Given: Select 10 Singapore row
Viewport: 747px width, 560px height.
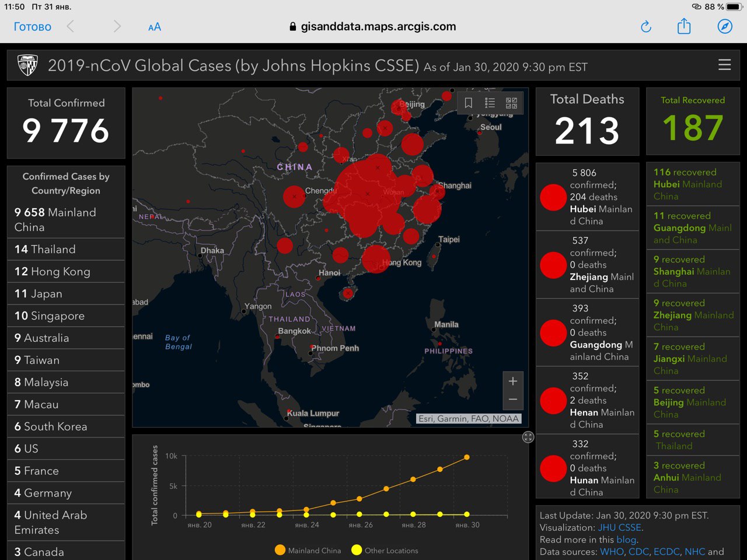Looking at the screenshot, I should click(x=66, y=316).
